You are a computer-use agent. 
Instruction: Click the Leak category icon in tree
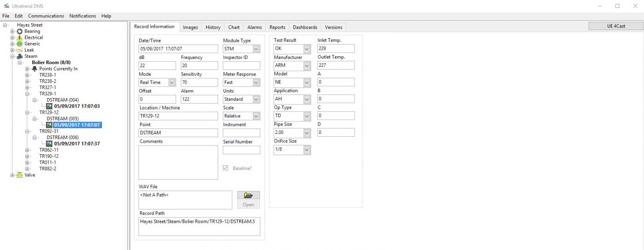pos(20,50)
